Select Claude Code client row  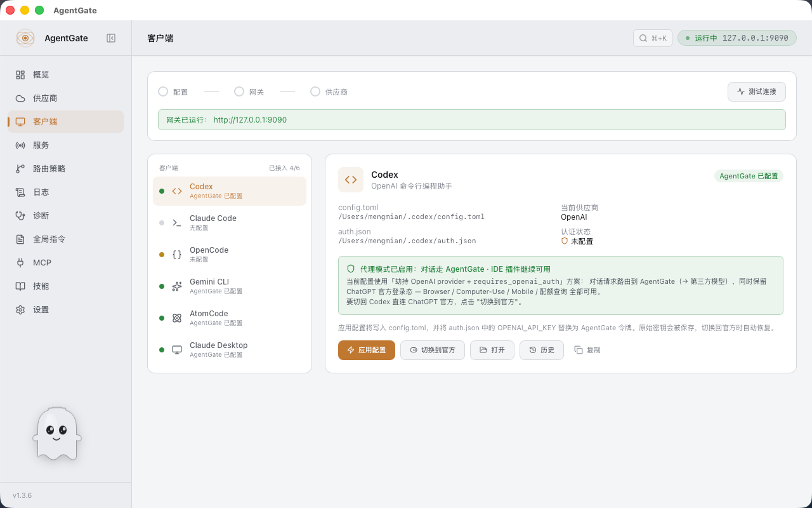[230, 223]
